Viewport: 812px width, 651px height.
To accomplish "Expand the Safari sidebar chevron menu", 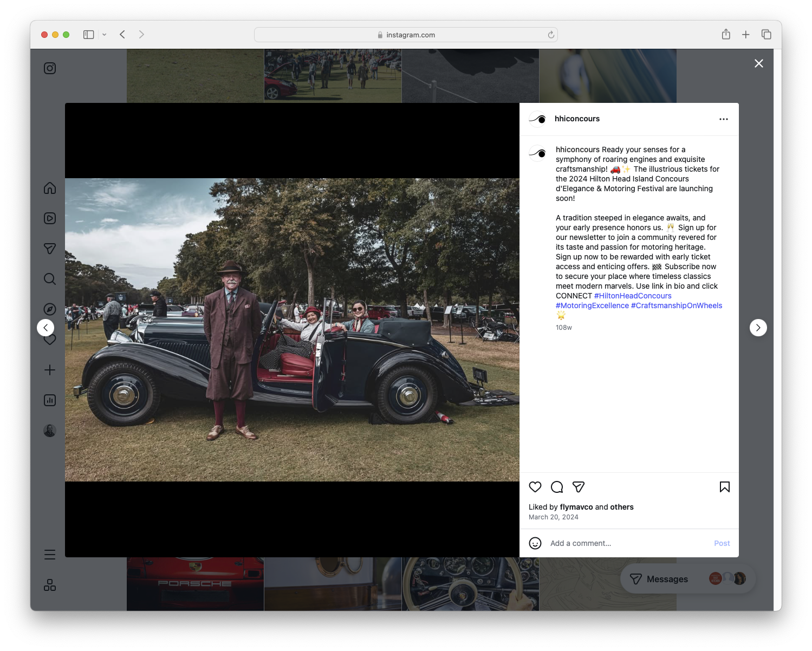I will 105,34.
